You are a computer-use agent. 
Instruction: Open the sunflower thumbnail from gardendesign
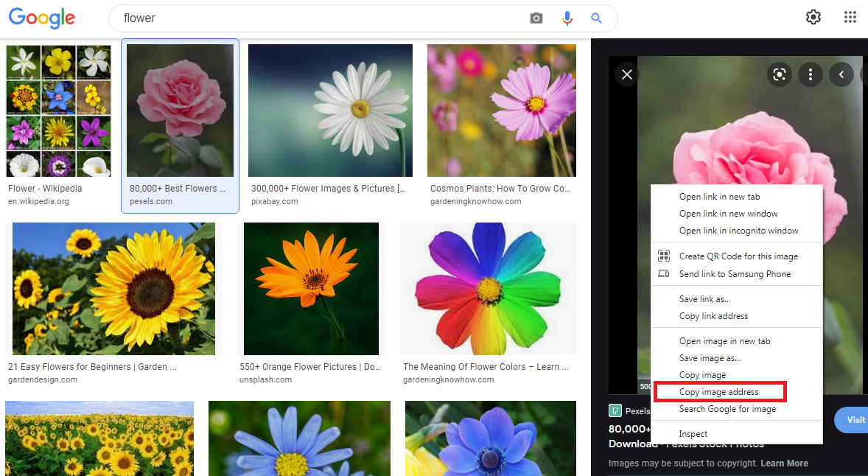click(x=113, y=289)
